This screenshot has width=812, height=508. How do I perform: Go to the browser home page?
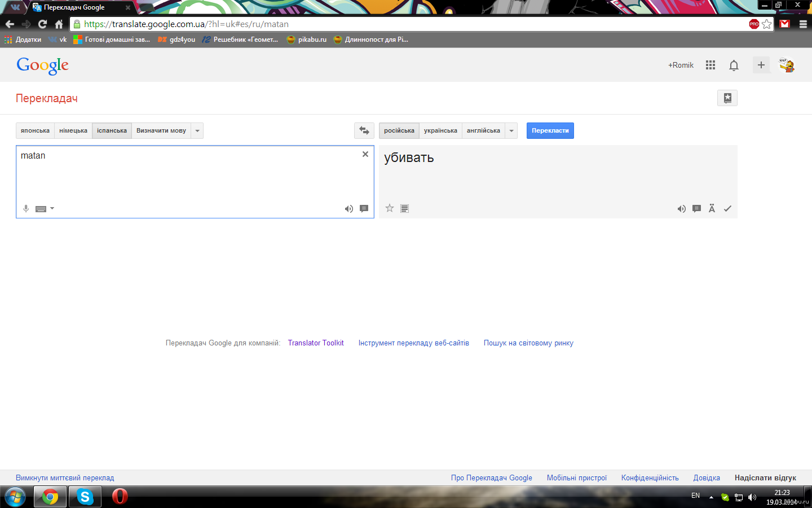(59, 24)
